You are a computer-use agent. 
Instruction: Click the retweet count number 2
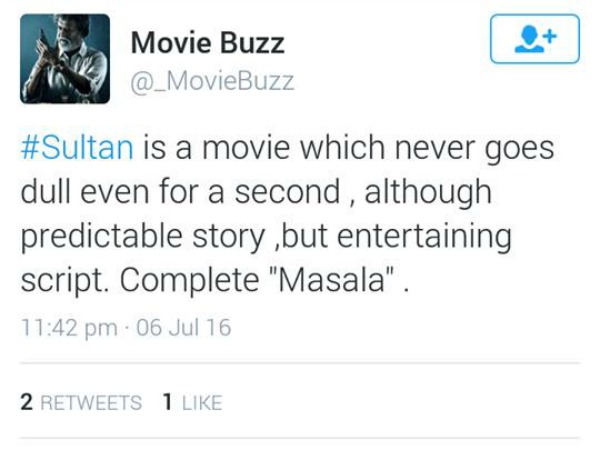27,403
